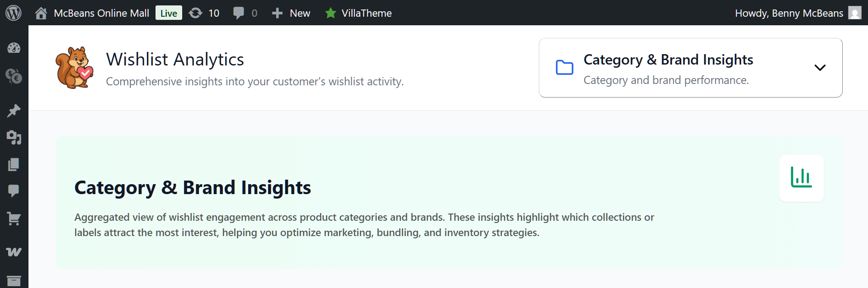The height and width of the screenshot is (288, 868).
Task: Open the VillaTheme admin bar menu
Action: pos(359,13)
